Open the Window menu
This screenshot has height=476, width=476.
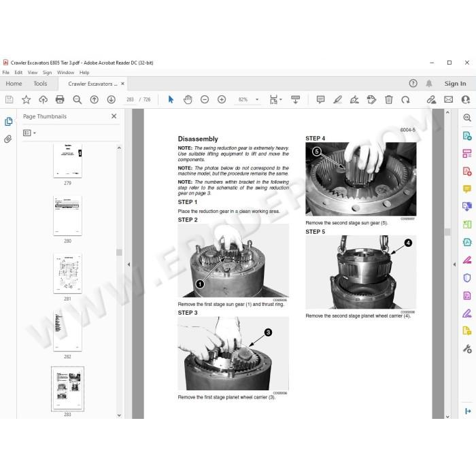point(65,73)
